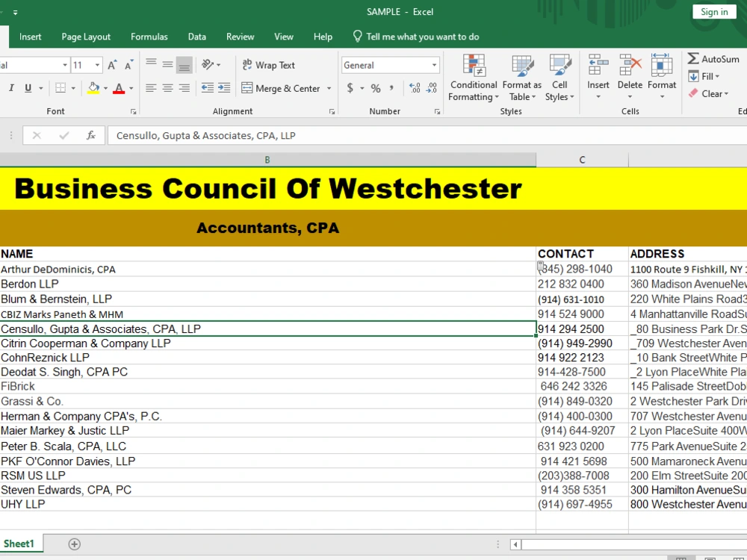Apply the red Font Color button
The width and height of the screenshot is (747, 560).
[119, 88]
